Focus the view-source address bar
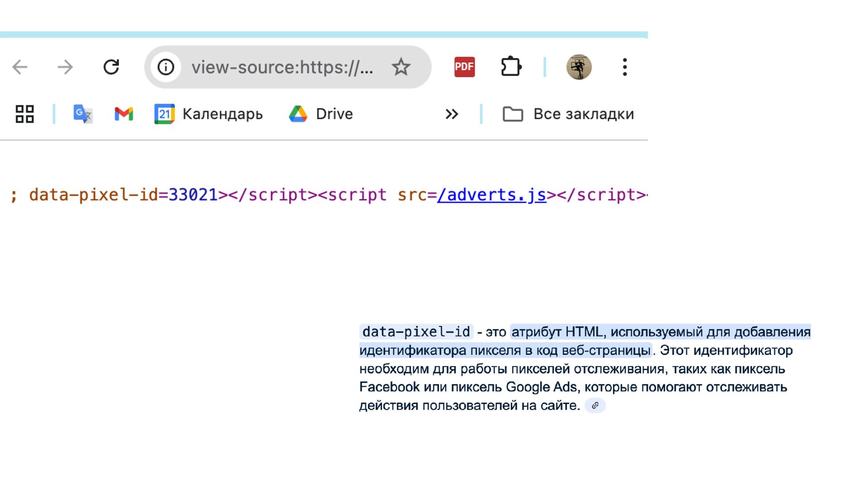The height and width of the screenshot is (488, 868). [x=282, y=67]
